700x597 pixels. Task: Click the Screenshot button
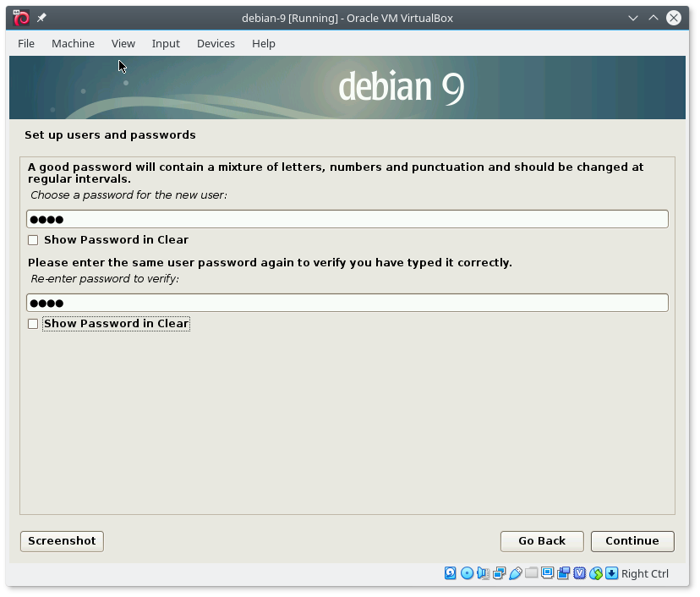coord(62,541)
